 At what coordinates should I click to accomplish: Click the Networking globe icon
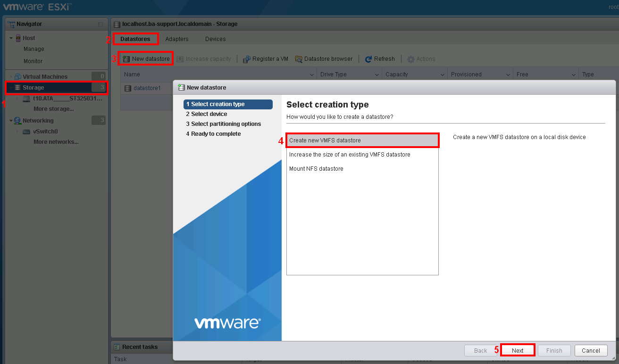pyautogui.click(x=18, y=121)
